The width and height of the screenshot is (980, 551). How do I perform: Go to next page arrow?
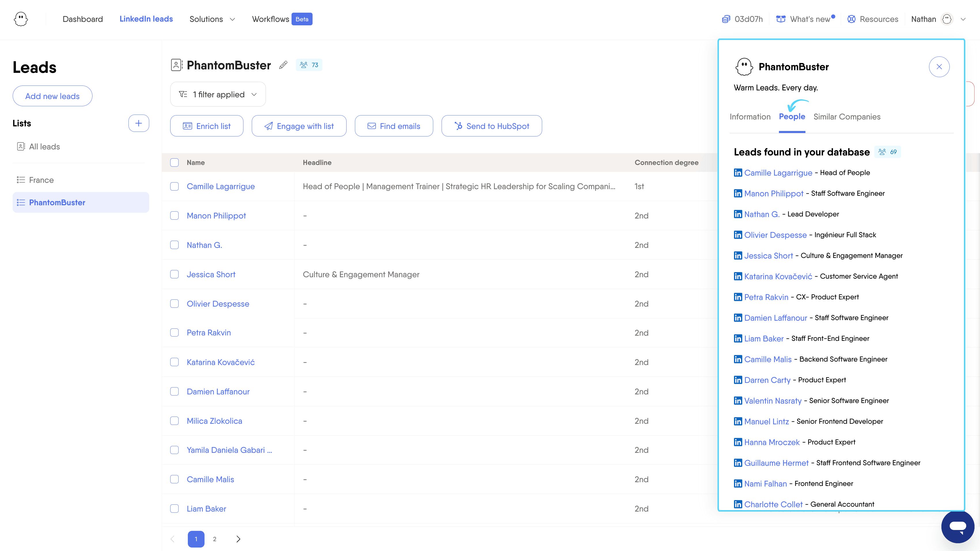238,539
